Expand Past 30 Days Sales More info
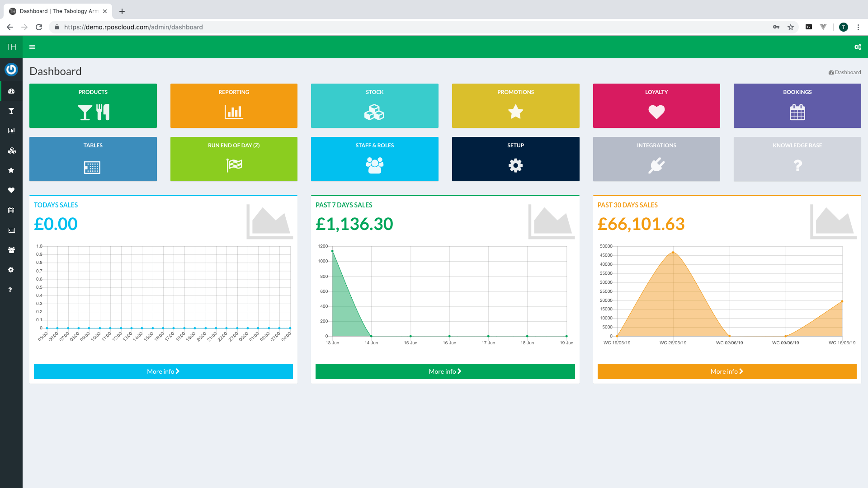868x488 pixels. point(726,371)
